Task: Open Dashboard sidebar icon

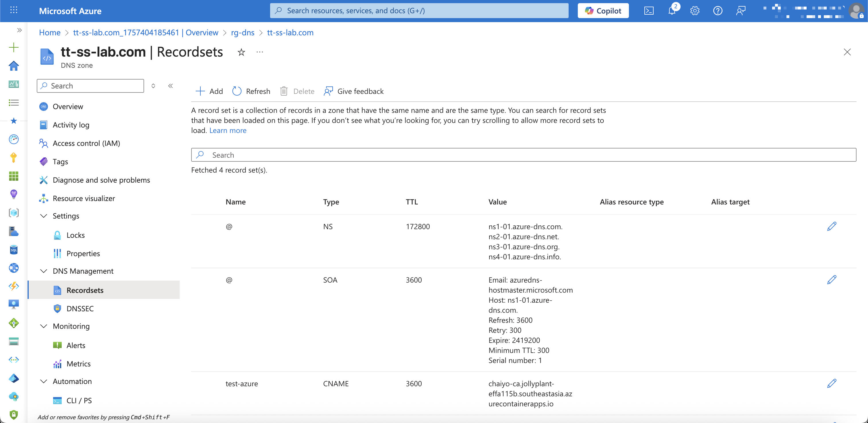Action: tap(13, 84)
